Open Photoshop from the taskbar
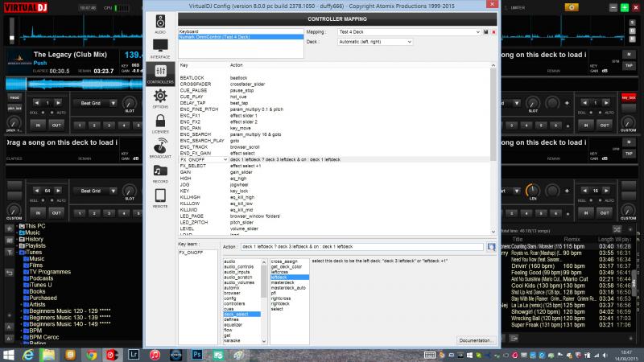The height and width of the screenshot is (362, 644). pos(197,355)
